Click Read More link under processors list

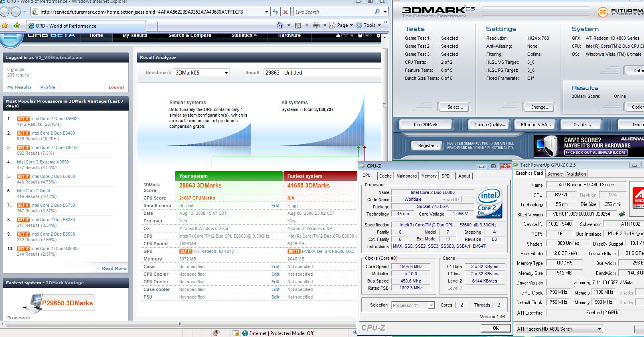point(113,268)
